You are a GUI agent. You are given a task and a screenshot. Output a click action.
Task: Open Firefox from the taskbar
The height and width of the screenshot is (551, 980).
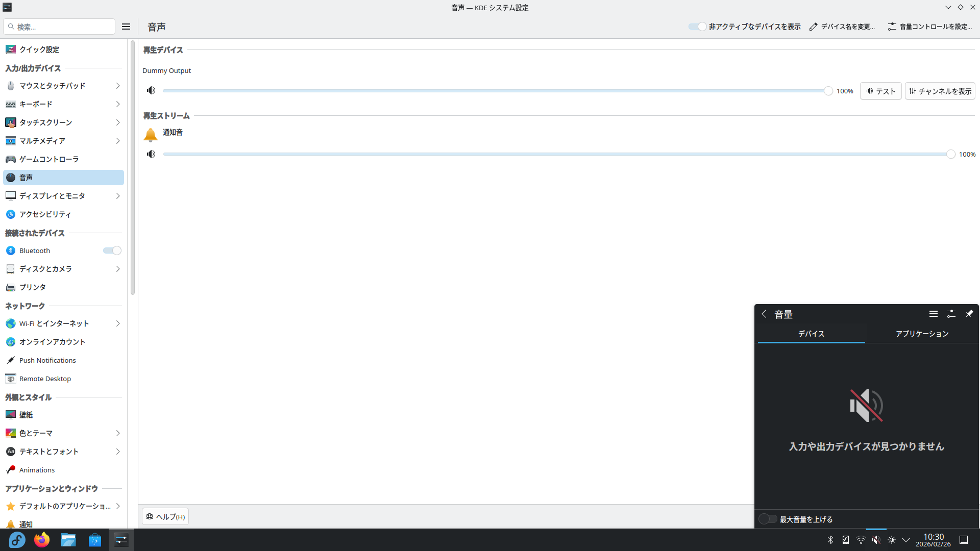(42, 540)
